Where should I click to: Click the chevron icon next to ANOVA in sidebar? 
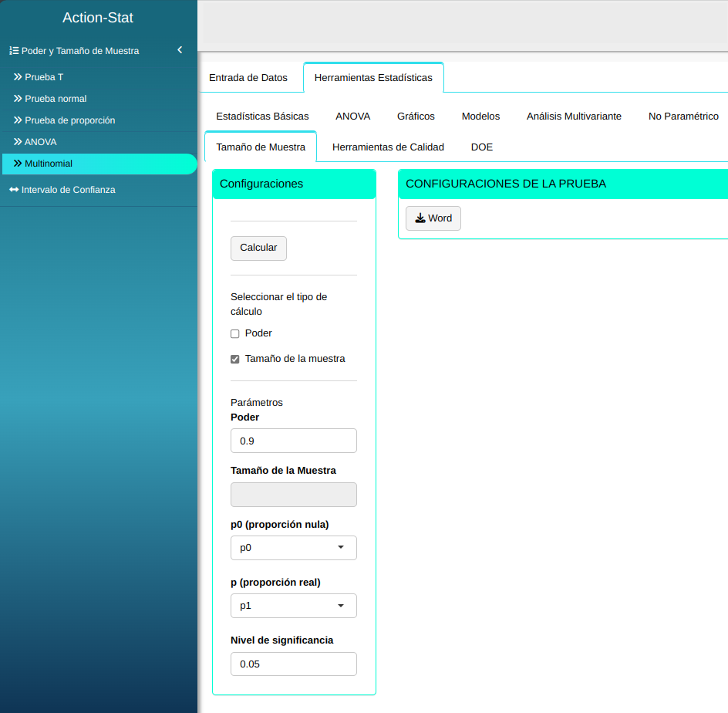click(x=18, y=142)
